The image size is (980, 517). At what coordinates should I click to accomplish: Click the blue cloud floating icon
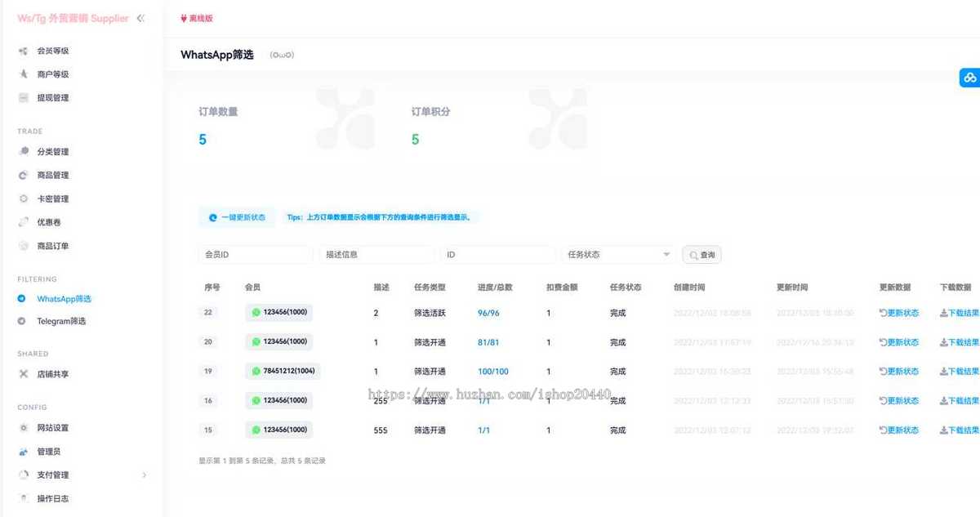click(970, 78)
